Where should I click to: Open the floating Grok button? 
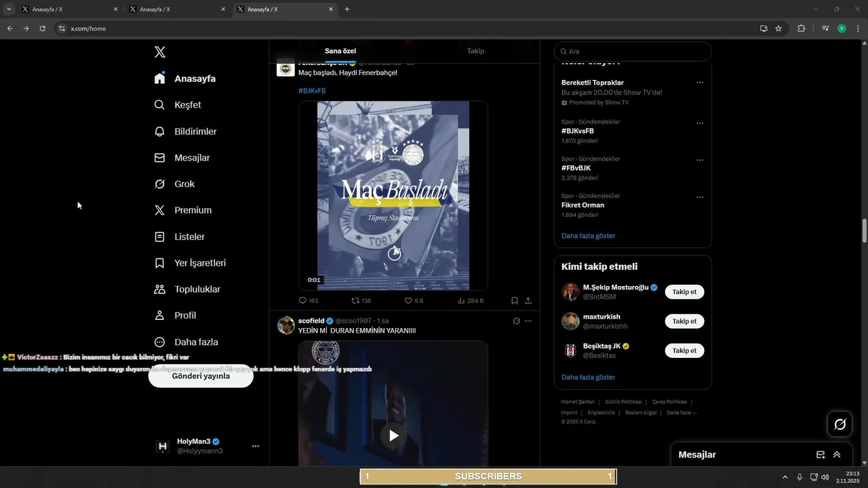point(840,424)
